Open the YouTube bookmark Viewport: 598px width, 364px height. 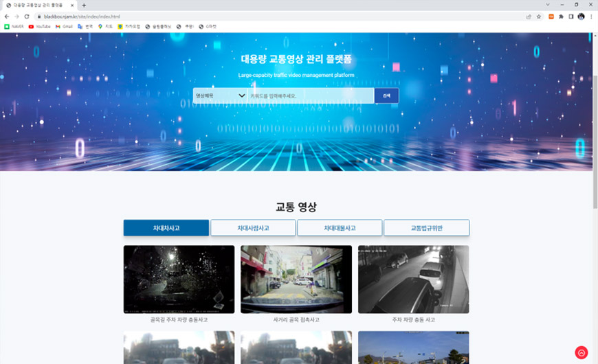39,26
